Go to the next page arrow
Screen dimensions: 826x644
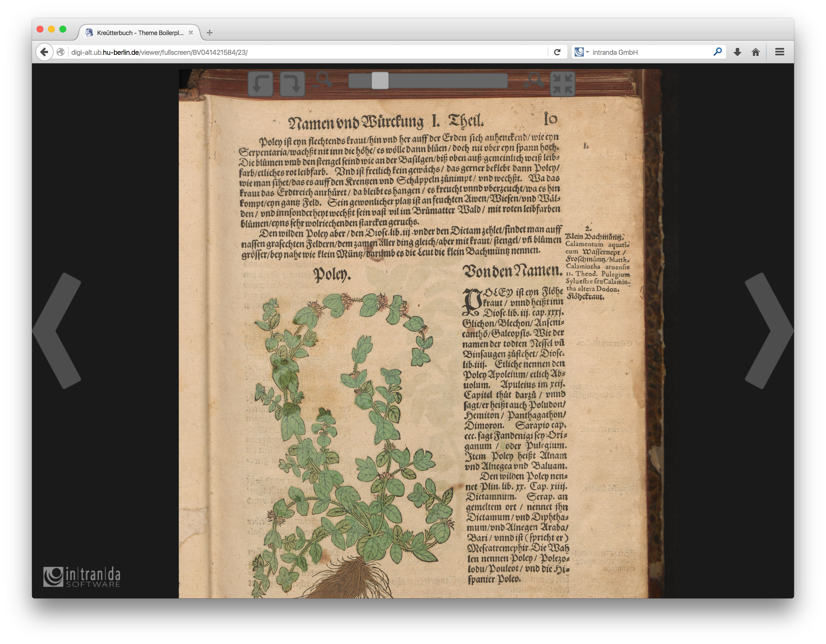(769, 331)
